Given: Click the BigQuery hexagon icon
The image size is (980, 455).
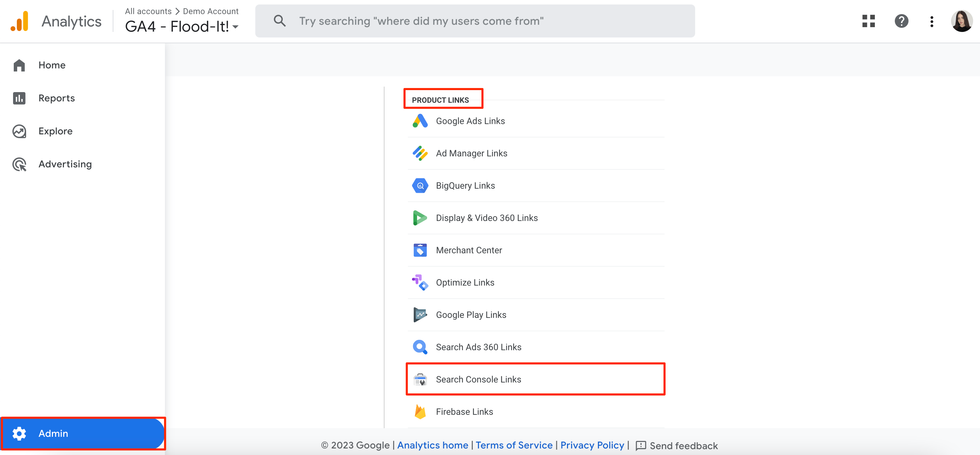Looking at the screenshot, I should (420, 186).
